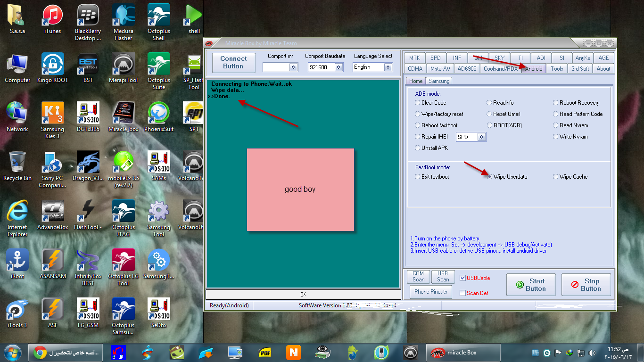Image resolution: width=644 pixels, height=362 pixels.
Task: Launch iTools 3 shortcut
Action: (17, 313)
